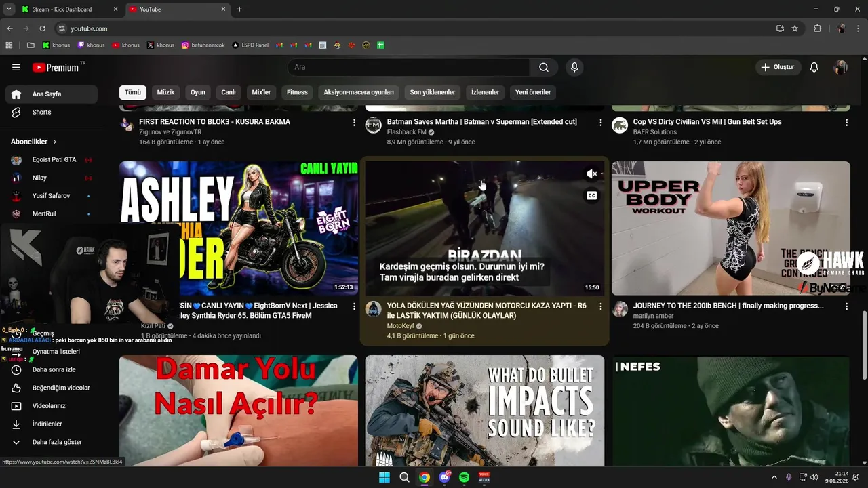Open Spotify from the taskbar

point(464,477)
